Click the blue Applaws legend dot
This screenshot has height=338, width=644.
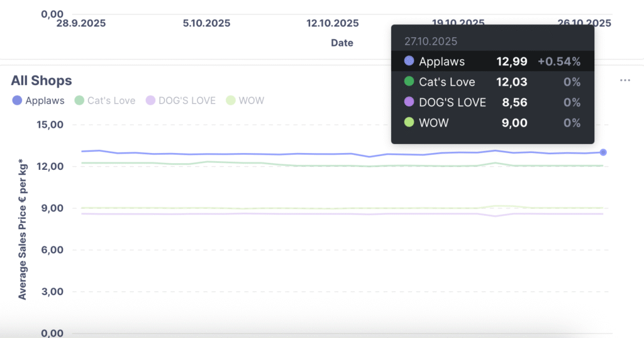click(x=17, y=101)
